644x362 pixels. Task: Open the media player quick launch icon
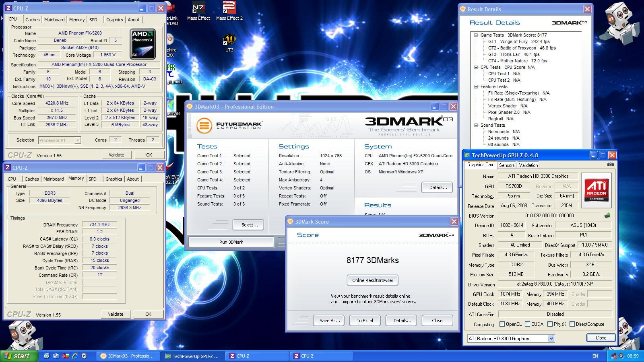84,356
